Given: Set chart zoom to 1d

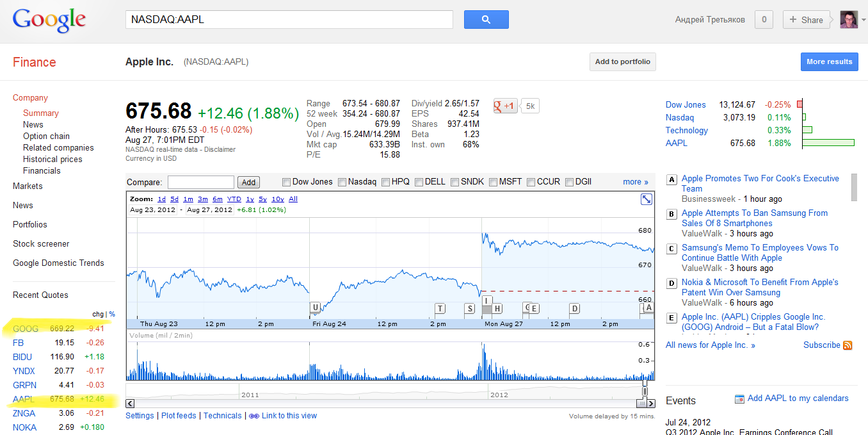Looking at the screenshot, I should pyautogui.click(x=162, y=199).
